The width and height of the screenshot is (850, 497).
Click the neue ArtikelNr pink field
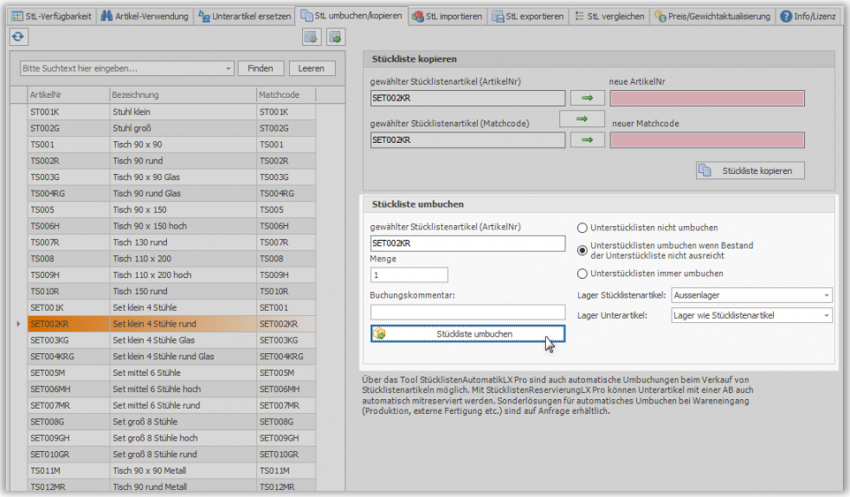point(707,98)
